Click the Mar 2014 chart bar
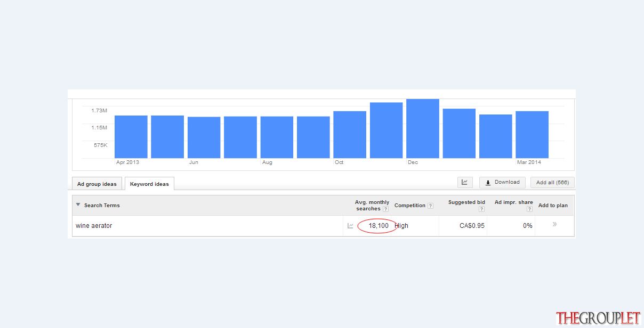644x328 pixels. click(x=532, y=135)
